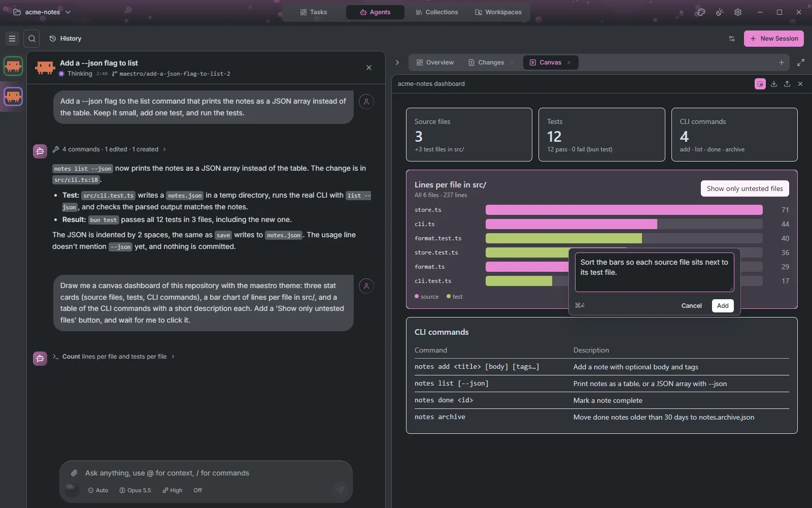Add a new panel tab with plus

[782, 62]
